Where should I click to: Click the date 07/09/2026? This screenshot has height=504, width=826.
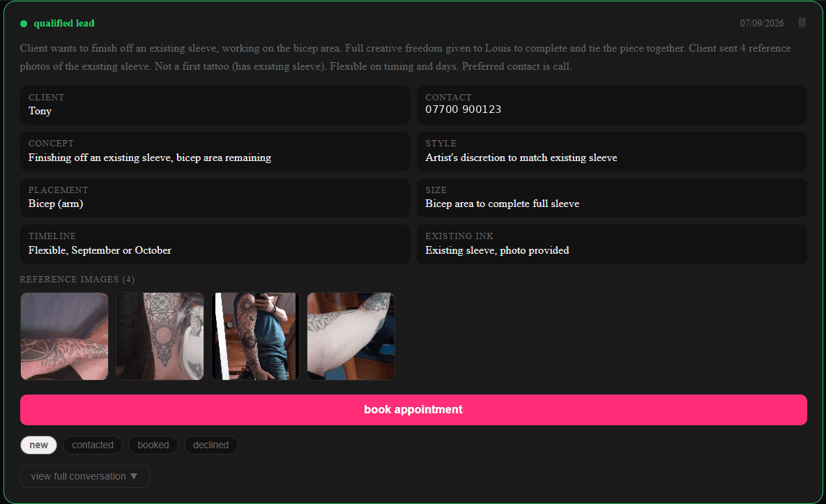[x=762, y=23]
